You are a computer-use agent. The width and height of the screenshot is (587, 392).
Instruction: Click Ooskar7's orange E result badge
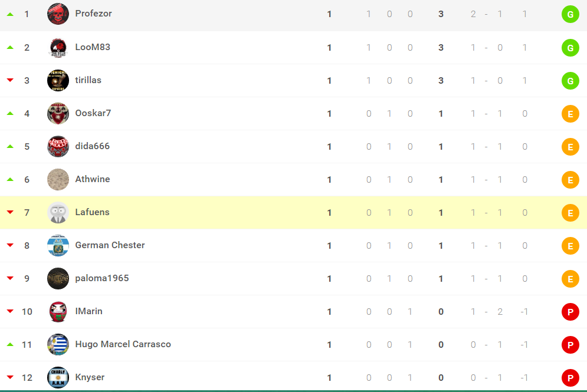click(570, 114)
